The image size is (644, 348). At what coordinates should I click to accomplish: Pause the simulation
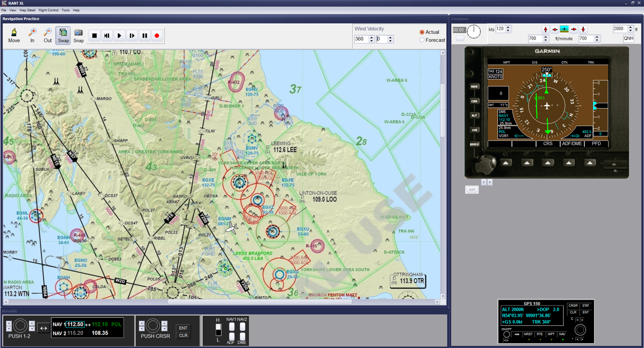[x=145, y=35]
